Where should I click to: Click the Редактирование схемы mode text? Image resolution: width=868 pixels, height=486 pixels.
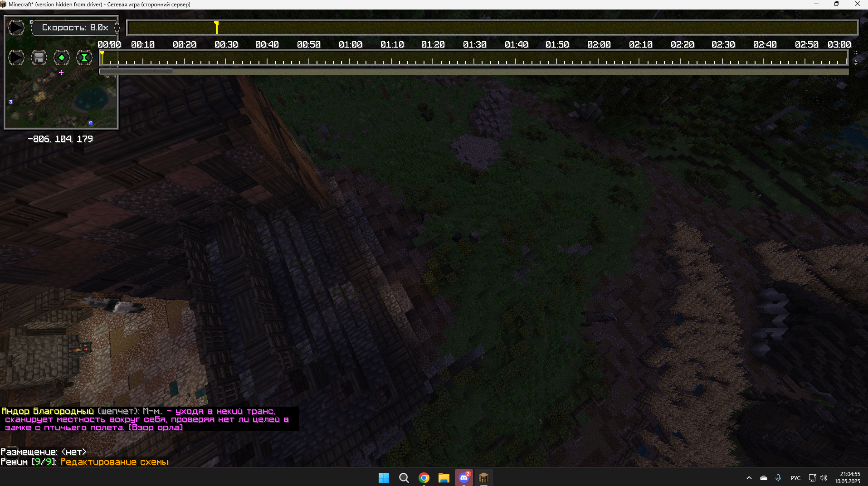click(114, 462)
